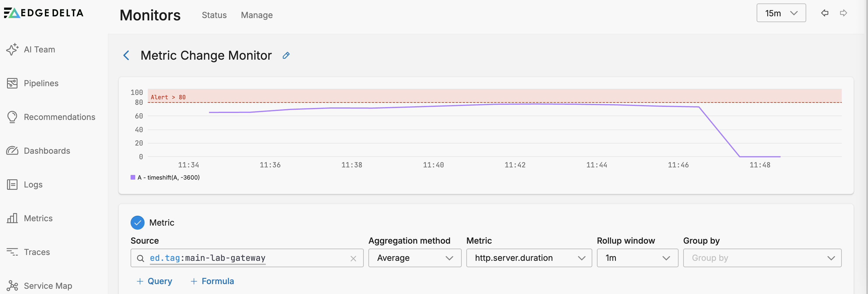
Task: Open Service Map sidebar icon
Action: [x=12, y=286]
